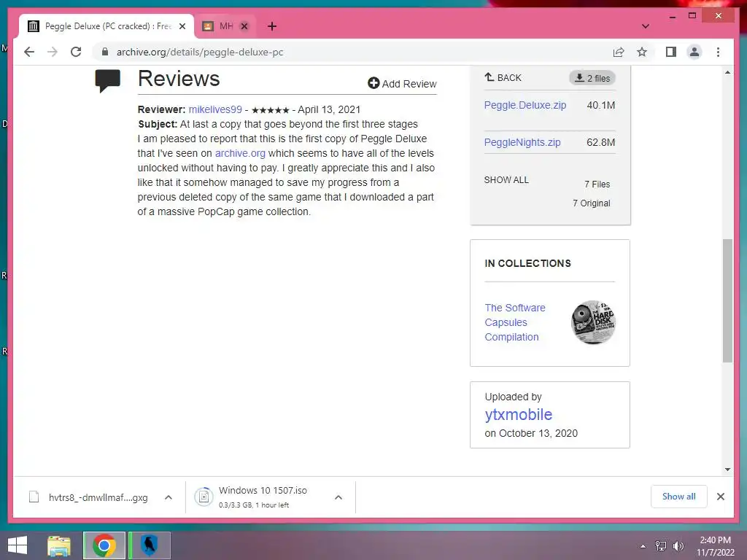Close the Peggle Deluxe tab
This screenshot has width=747, height=560.
pos(182,26)
